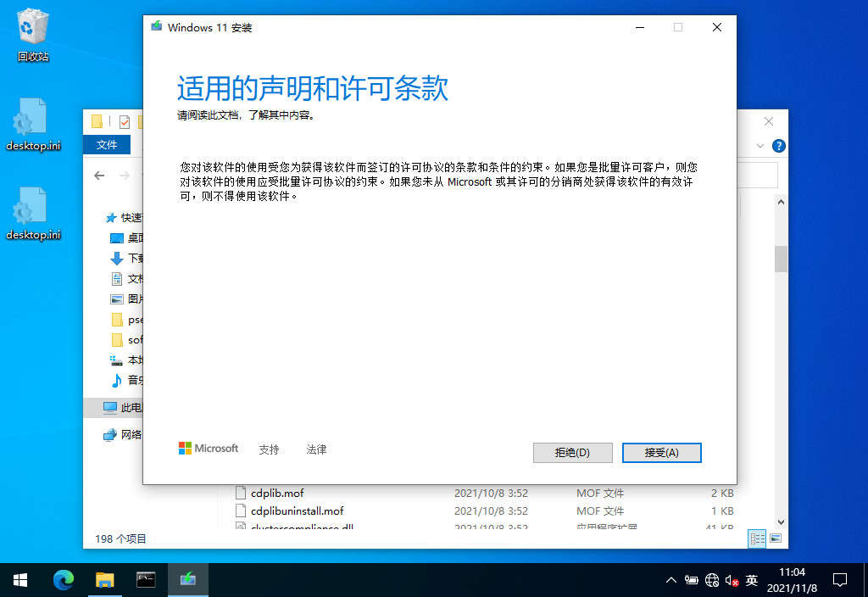This screenshot has height=597, width=868.
Task: Expand the Explorer ribbon chevron
Action: 760,146
